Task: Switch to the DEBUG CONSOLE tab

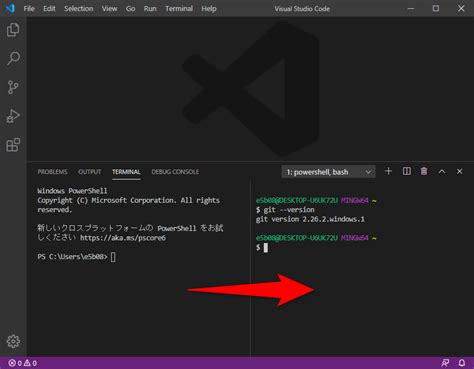Action: point(175,172)
